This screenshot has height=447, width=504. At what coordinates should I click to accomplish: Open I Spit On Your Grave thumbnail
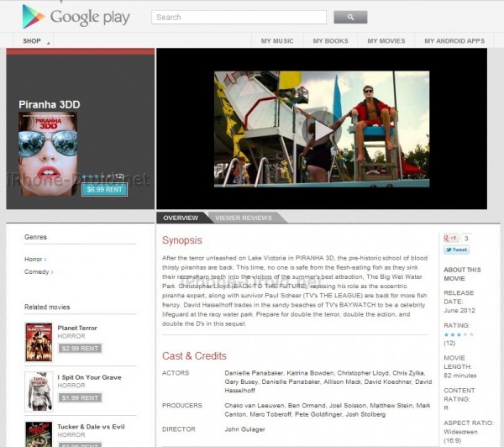point(39,390)
